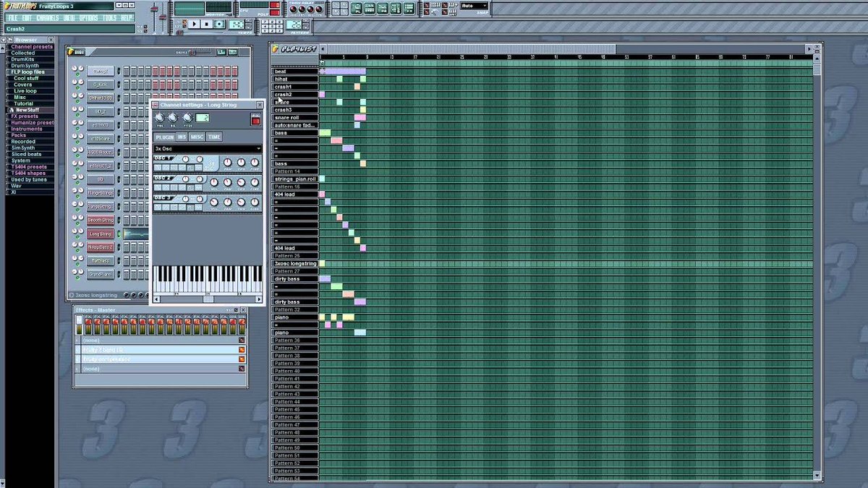Switch to TIME tab in Channel settings

coord(214,137)
